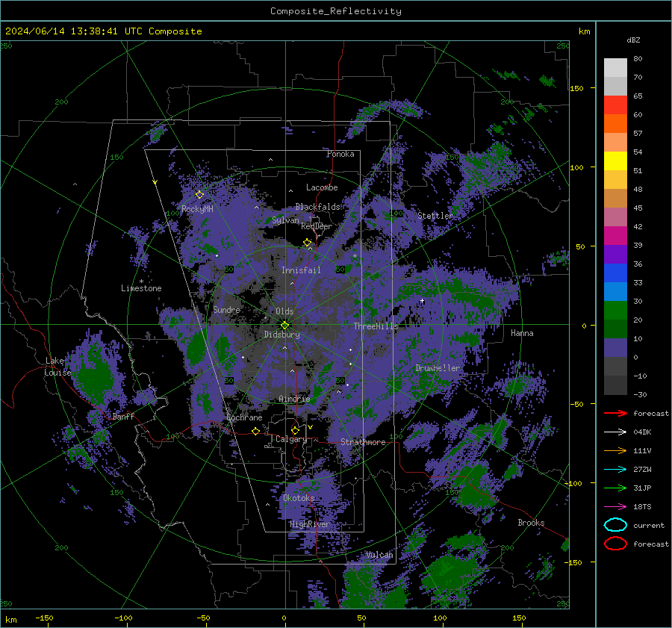Click the yellow diamond radar site at Didsbury

(285, 326)
